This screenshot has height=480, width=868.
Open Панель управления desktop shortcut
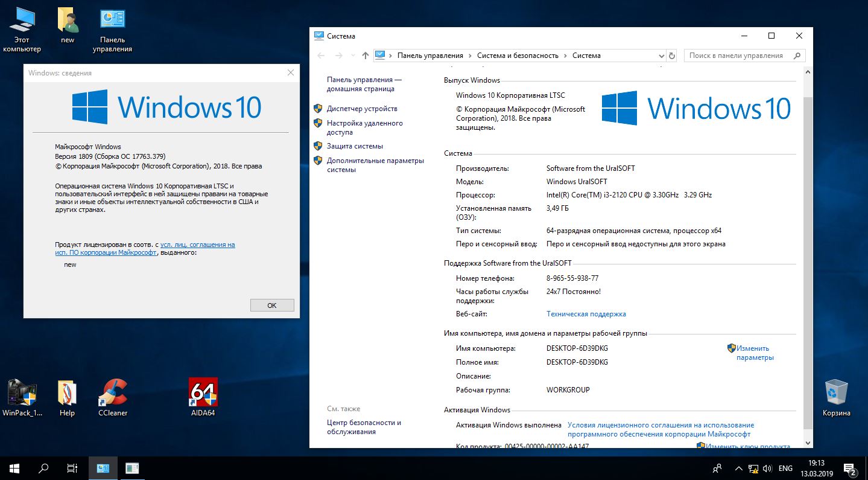point(112,30)
